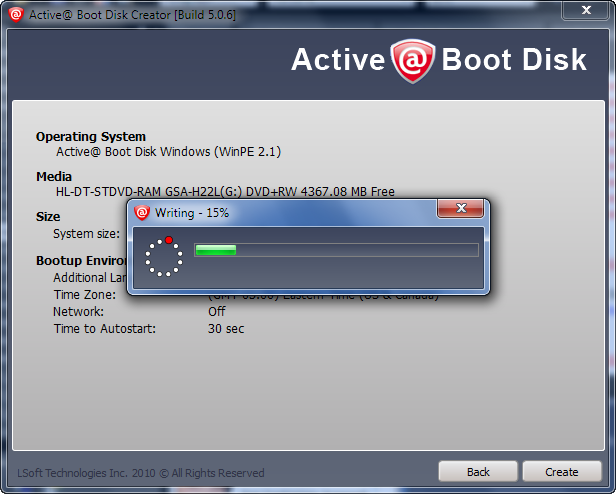Select the '30 sec' autostart value

point(226,328)
